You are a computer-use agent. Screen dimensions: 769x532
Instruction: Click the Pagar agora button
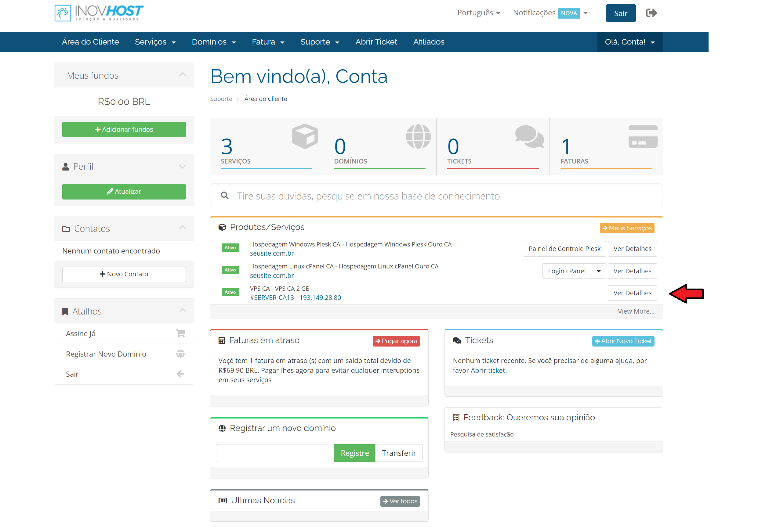coord(396,341)
